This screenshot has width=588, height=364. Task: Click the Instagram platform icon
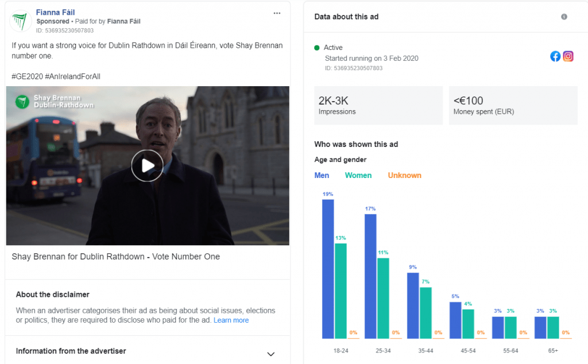pos(568,56)
